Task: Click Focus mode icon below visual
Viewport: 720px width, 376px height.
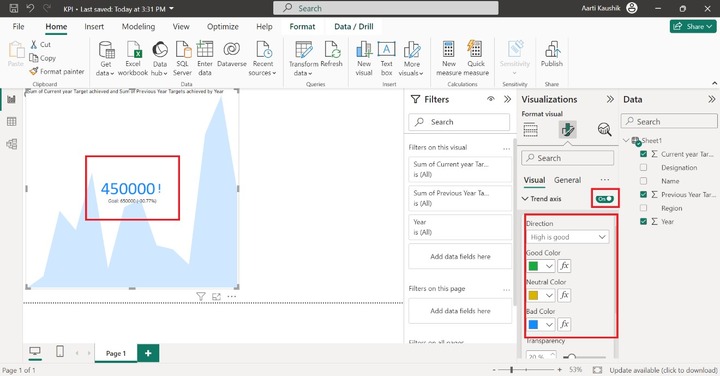Action: click(216, 297)
